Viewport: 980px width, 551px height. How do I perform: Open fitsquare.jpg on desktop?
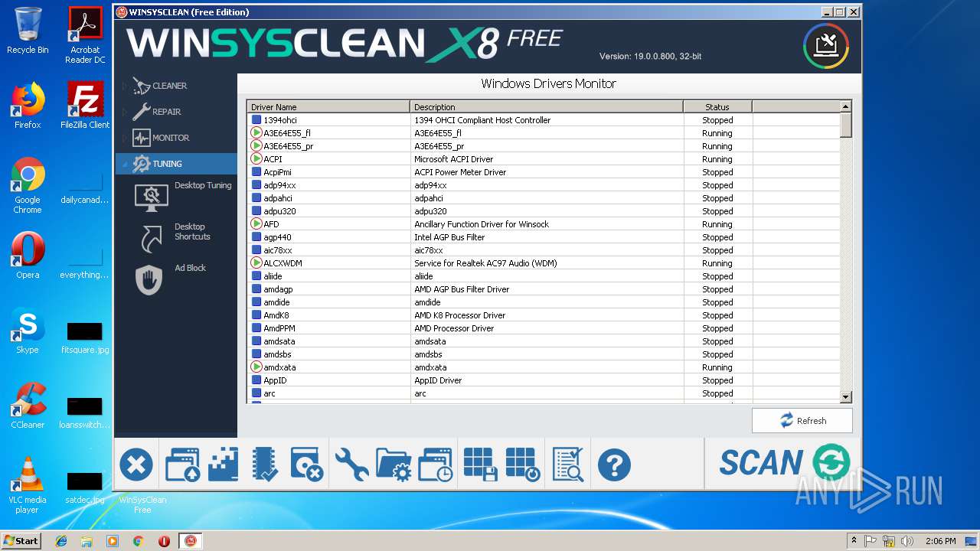tap(85, 337)
